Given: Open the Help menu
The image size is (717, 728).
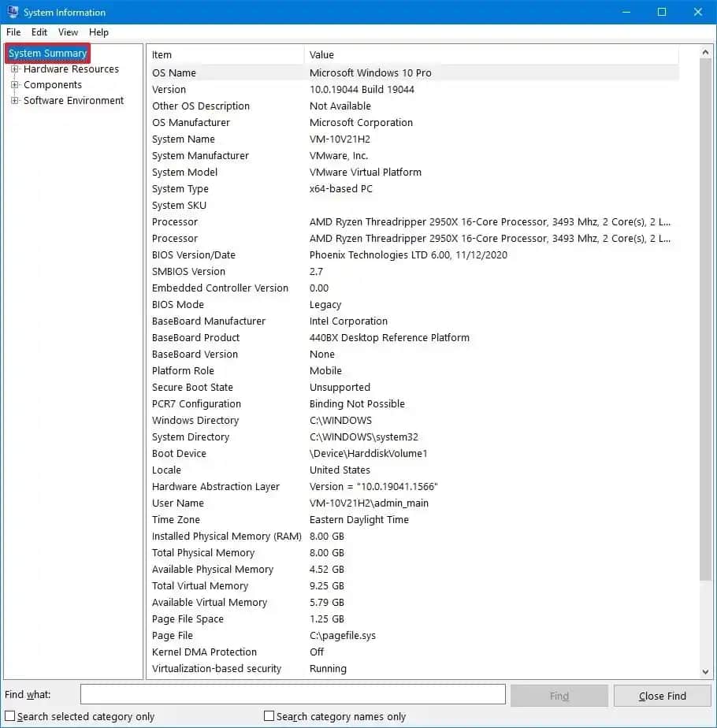Looking at the screenshot, I should (98, 32).
